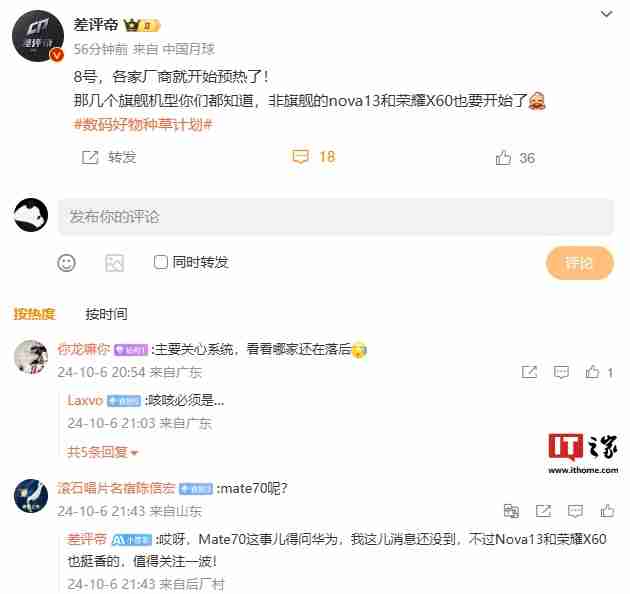Viewport: 630px width, 594px height.
Task: Switch to 按时间 sorting tab
Action: pyautogui.click(x=106, y=314)
